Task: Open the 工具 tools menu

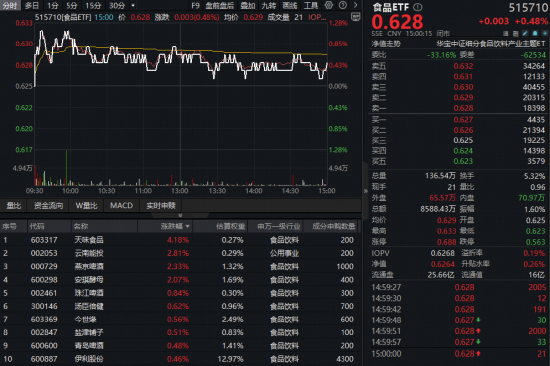Action: pyautogui.click(x=311, y=5)
